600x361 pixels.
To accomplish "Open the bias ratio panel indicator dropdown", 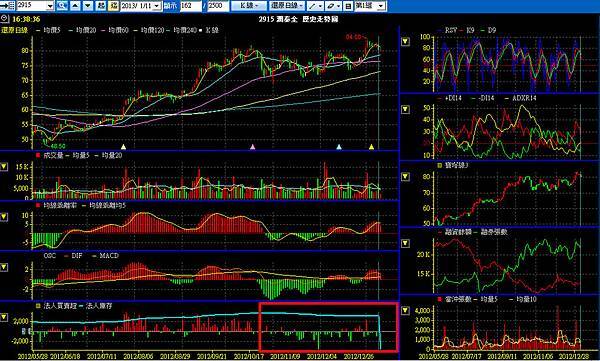I will (x=4, y=217).
